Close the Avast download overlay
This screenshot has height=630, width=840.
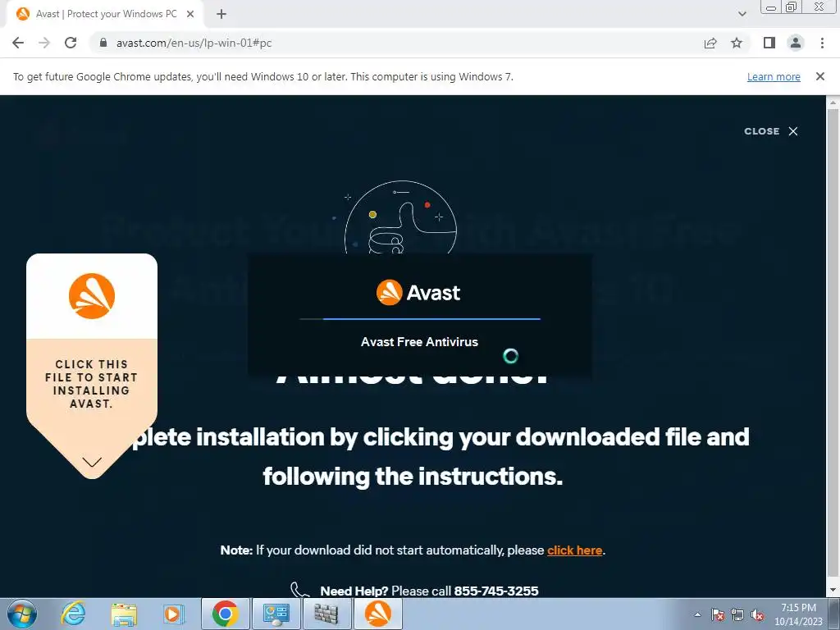[x=771, y=131]
